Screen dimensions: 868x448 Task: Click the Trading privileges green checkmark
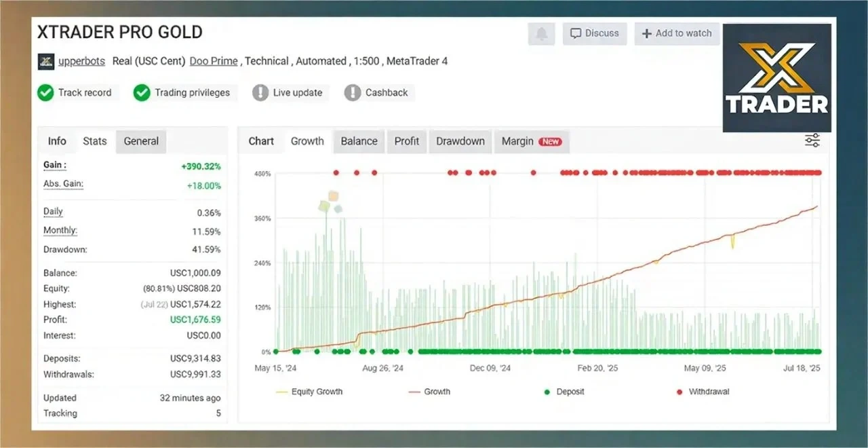tap(142, 93)
